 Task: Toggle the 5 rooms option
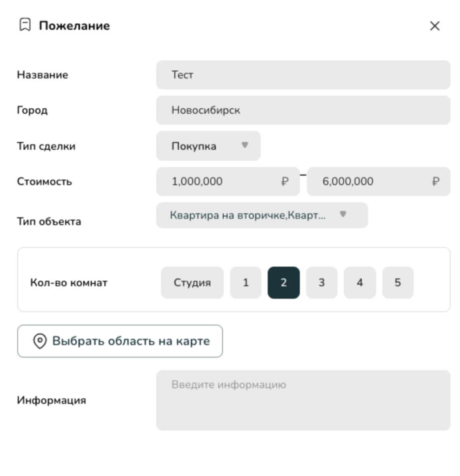398,283
